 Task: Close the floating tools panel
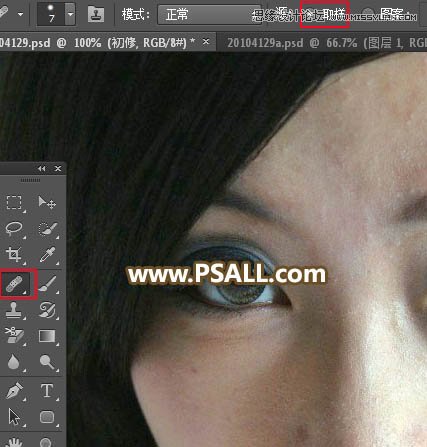click(58, 169)
